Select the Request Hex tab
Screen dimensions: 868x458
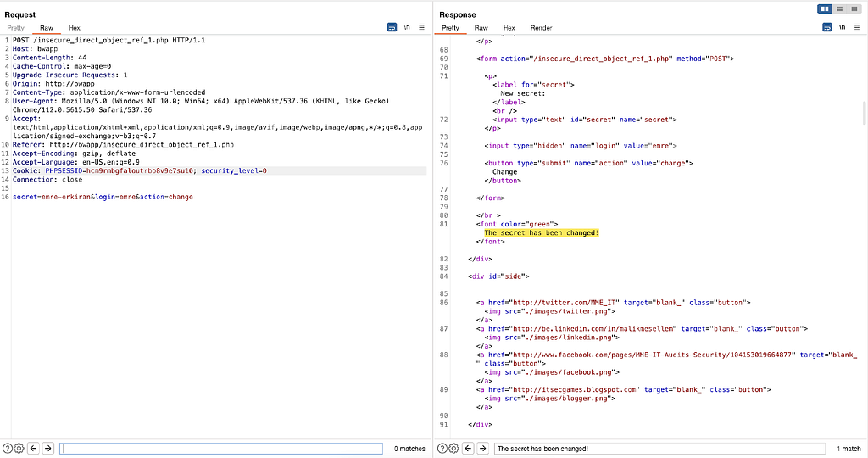pos(75,28)
